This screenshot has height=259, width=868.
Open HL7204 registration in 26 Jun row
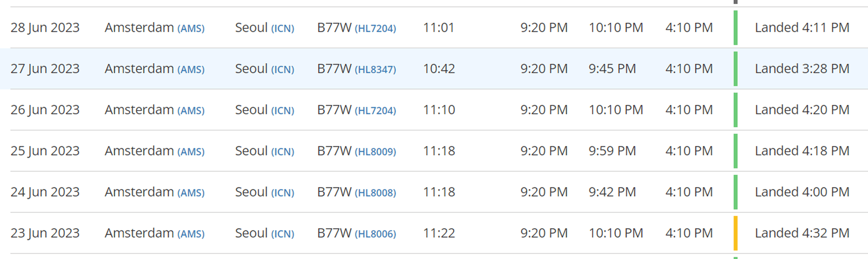pyautogui.click(x=375, y=111)
